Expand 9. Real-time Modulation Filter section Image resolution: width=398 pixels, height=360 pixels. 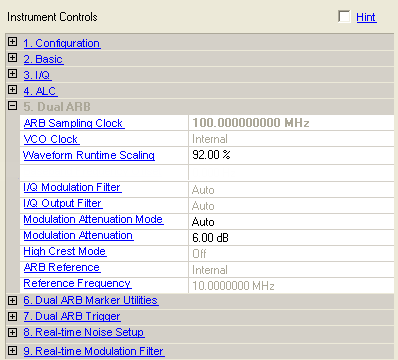[x=12, y=351]
